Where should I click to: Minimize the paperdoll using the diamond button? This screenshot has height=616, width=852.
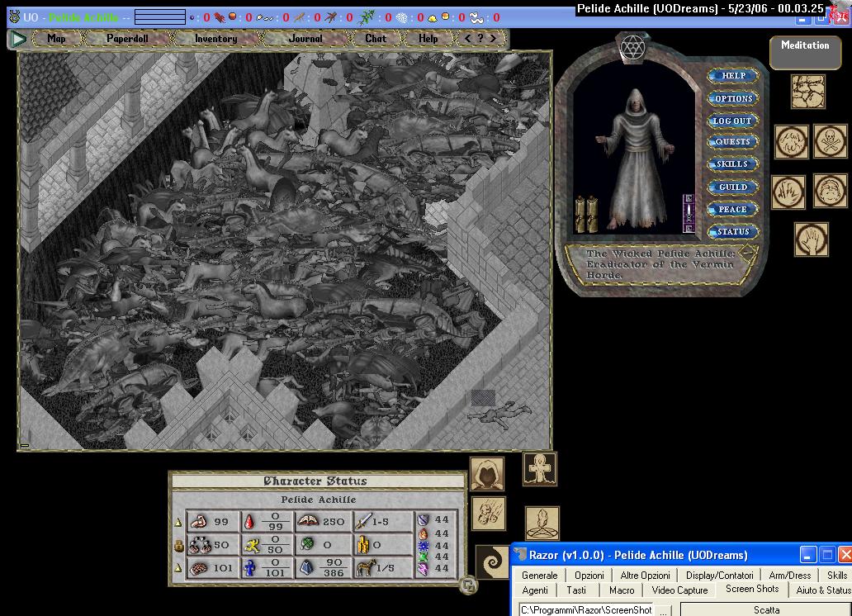748,253
